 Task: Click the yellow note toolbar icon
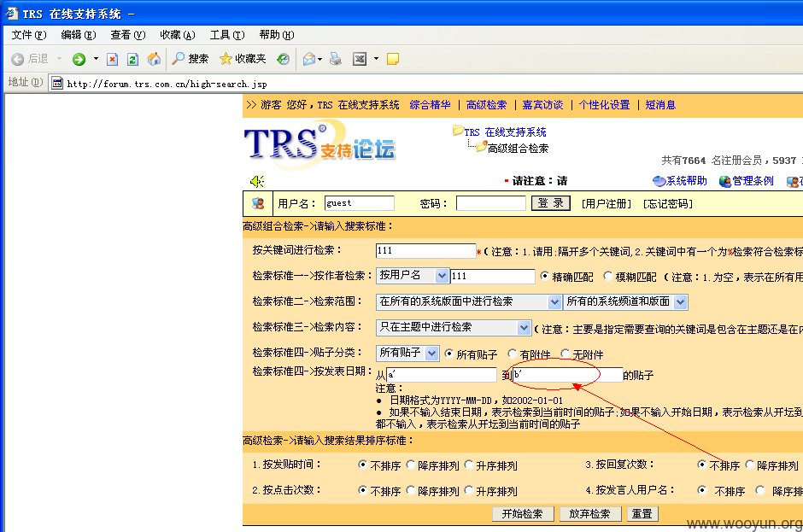pos(393,60)
